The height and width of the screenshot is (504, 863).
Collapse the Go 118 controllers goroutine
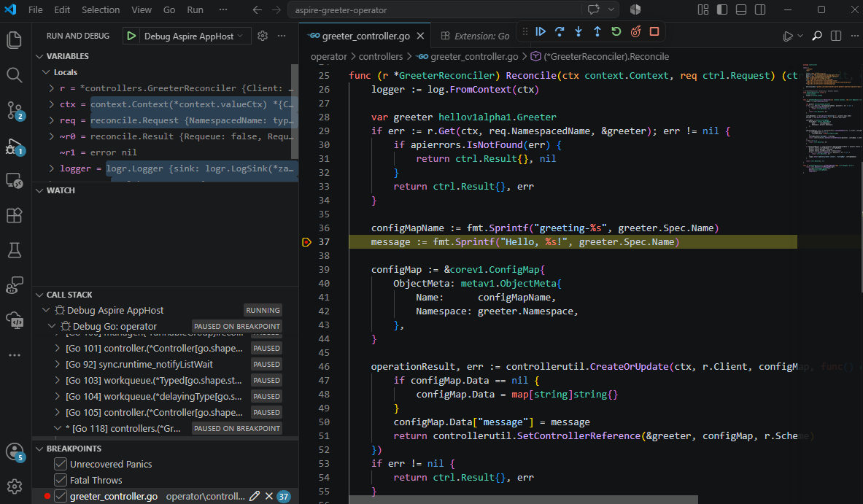tap(57, 428)
